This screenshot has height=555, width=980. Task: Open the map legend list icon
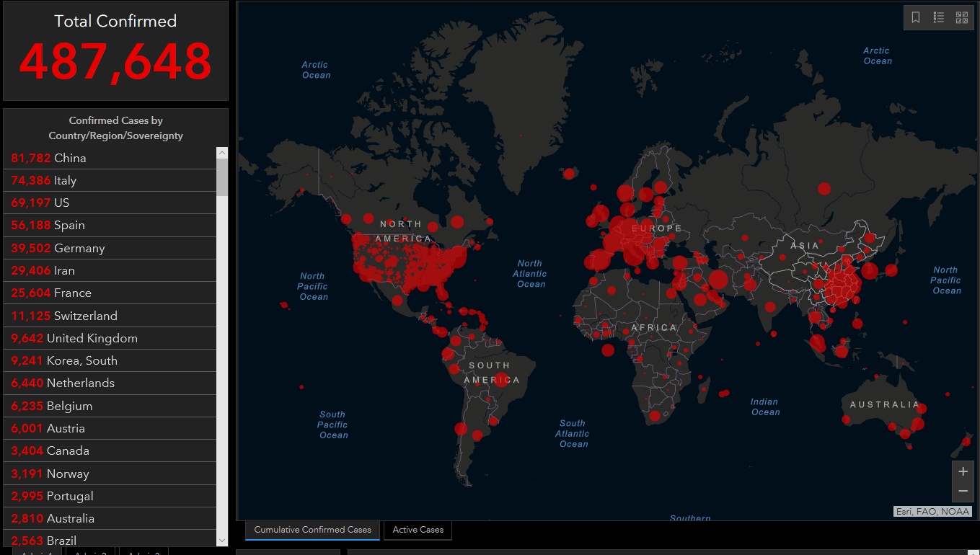[x=939, y=18]
